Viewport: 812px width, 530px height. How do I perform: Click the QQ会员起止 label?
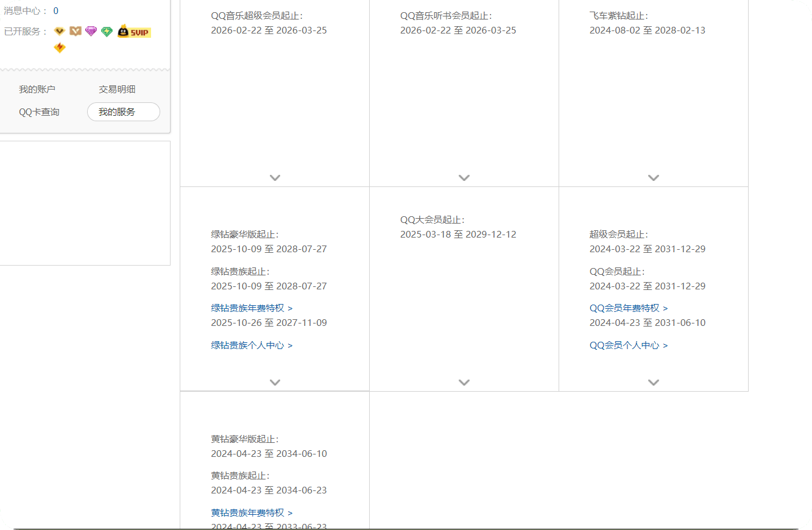click(x=616, y=272)
